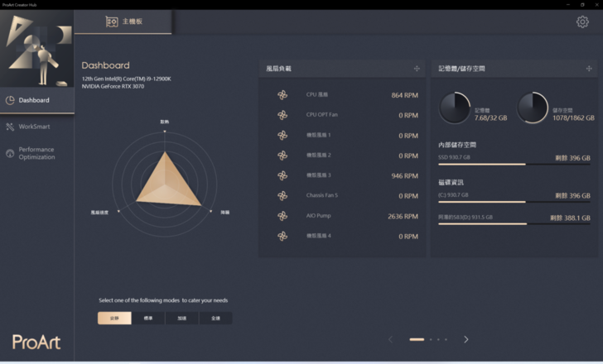Click the memory usage ring gauge
Image resolution: width=603 pixels, height=364 pixels.
(455, 108)
